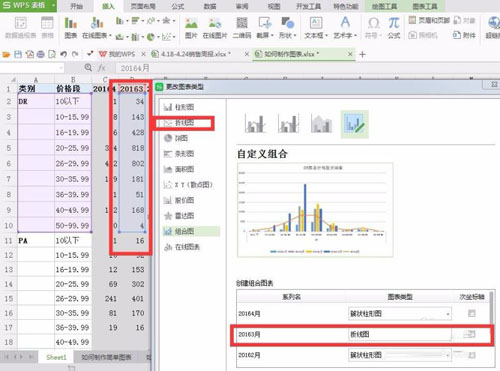This screenshot has width=500, height=371.
Task: Click the undo arrow in quick toolbar
Action: click(x=63, y=54)
